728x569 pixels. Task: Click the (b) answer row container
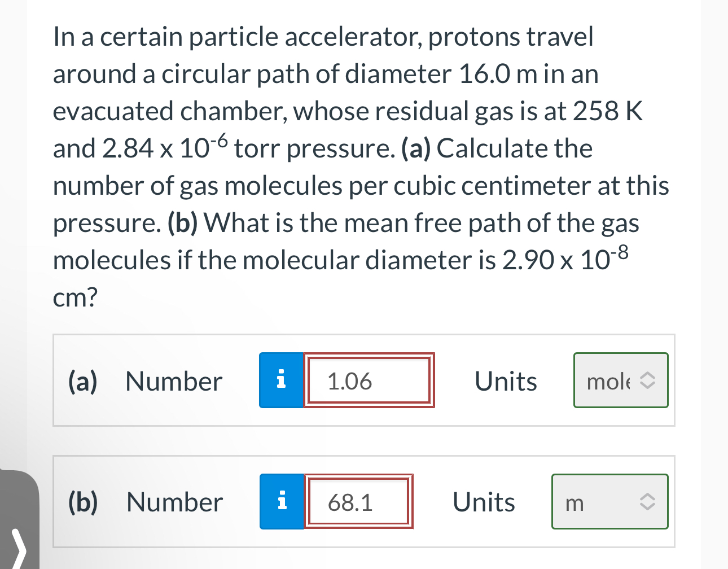coord(364,501)
